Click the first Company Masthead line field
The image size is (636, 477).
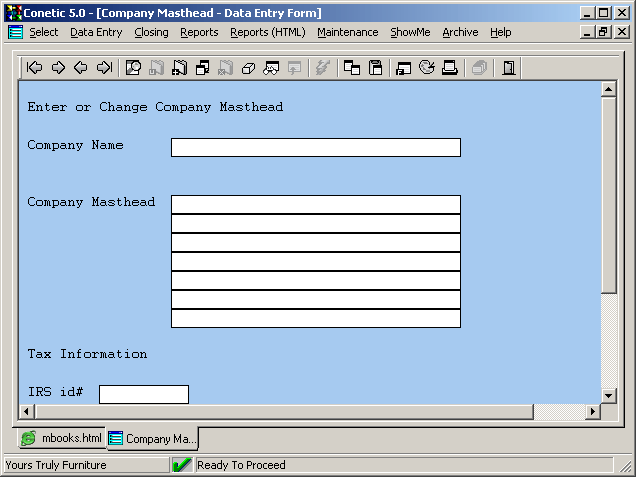pos(315,204)
